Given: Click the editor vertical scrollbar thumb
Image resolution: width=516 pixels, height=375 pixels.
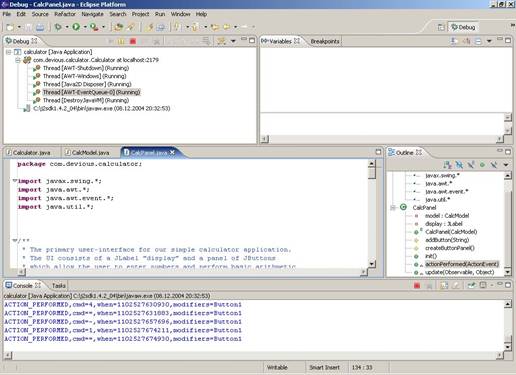Looking at the screenshot, I should tap(372, 173).
